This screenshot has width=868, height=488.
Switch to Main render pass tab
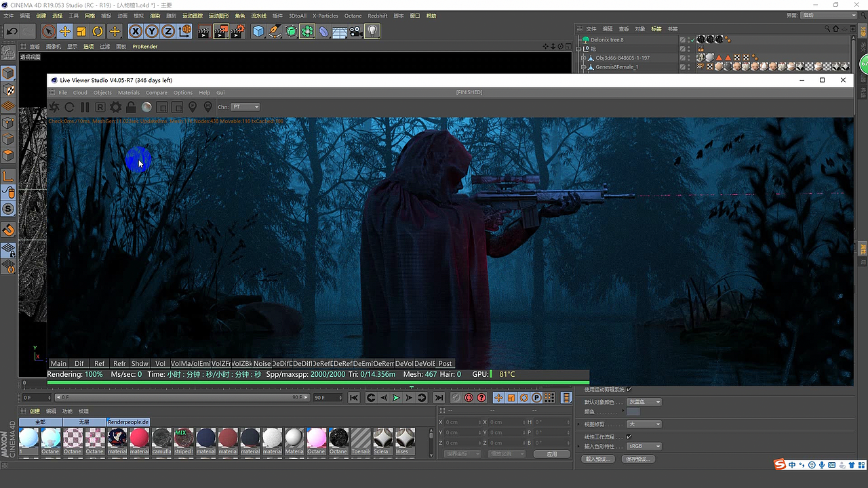59,364
